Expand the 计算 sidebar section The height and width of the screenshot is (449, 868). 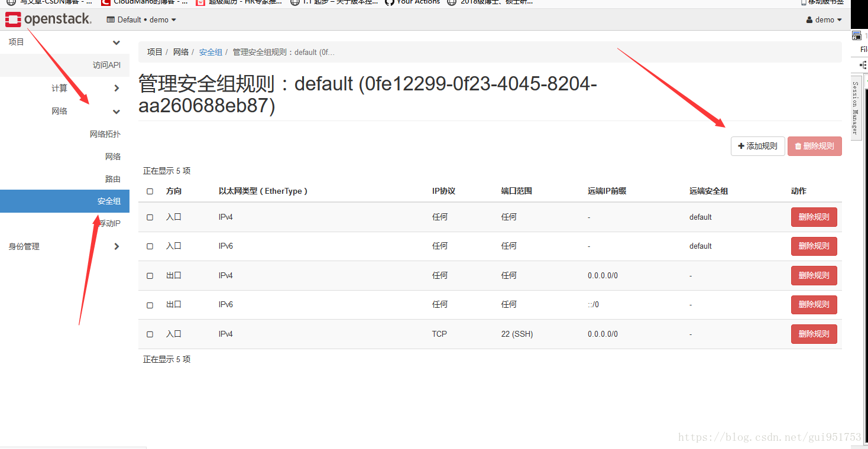(64, 88)
